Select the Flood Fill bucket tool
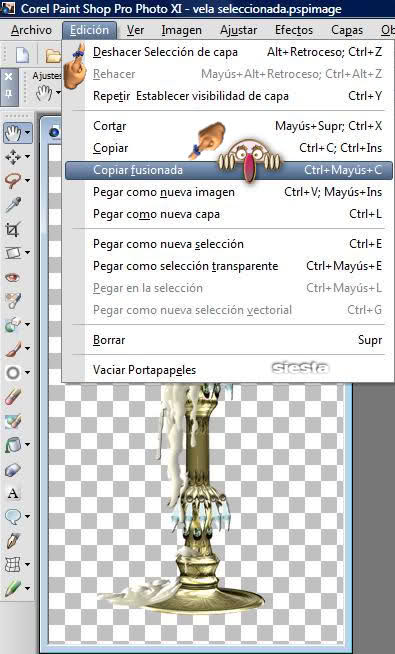Viewport: 395px width, 654px height. pos(13,445)
